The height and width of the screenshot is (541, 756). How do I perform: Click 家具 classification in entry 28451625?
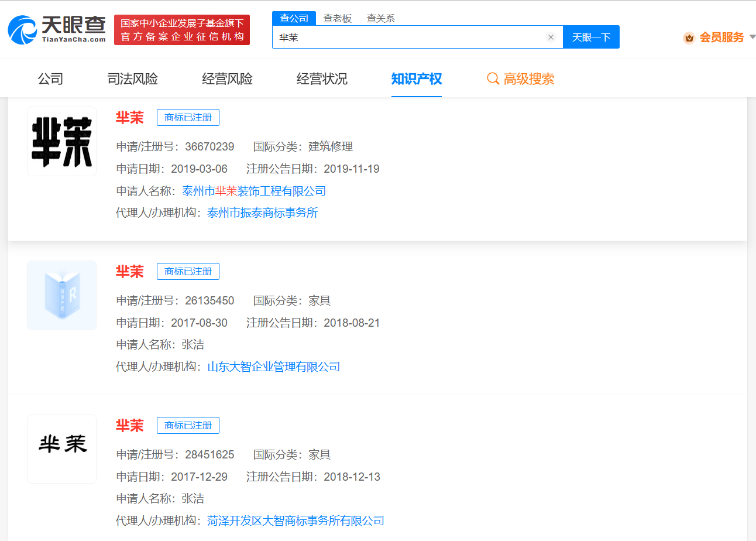click(x=319, y=454)
